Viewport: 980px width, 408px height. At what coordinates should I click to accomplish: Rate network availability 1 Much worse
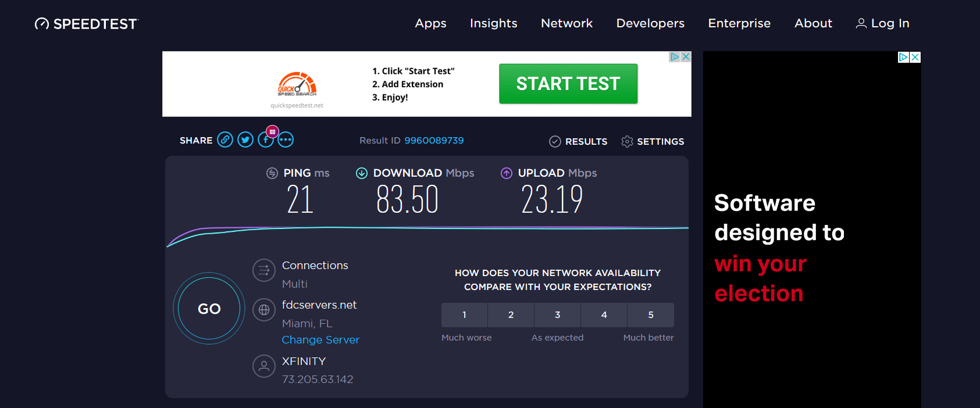coord(464,315)
